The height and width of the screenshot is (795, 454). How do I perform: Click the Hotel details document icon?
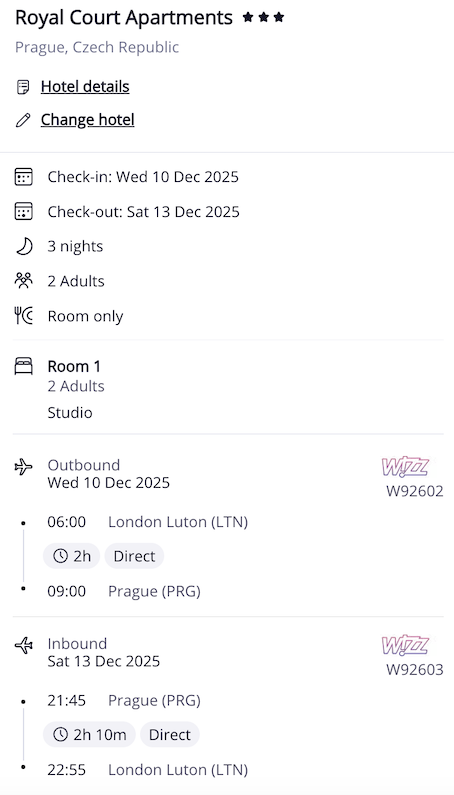click(x=23, y=87)
